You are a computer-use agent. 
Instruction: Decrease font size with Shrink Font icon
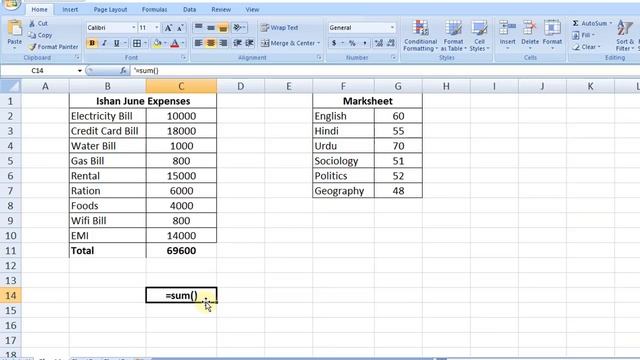click(180, 28)
